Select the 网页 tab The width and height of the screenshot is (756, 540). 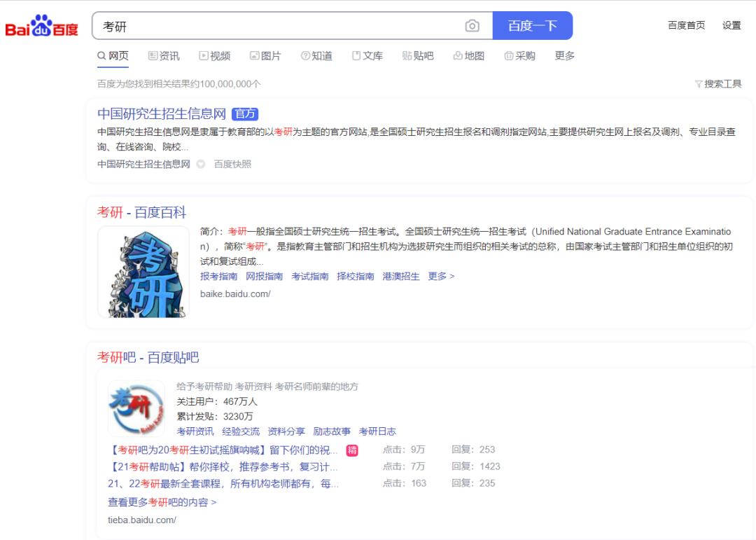(x=113, y=56)
